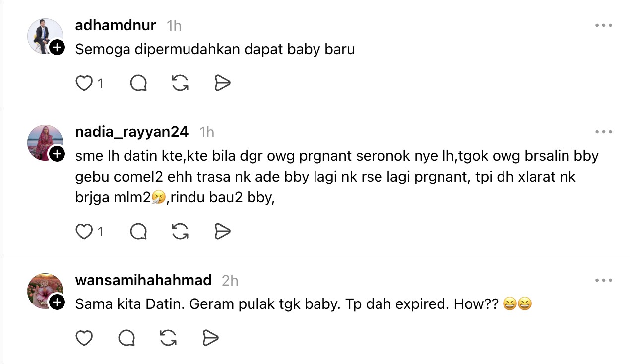This screenshot has height=364, width=630.
Task: Like wansamihahahmad's comment
Action: (x=84, y=338)
